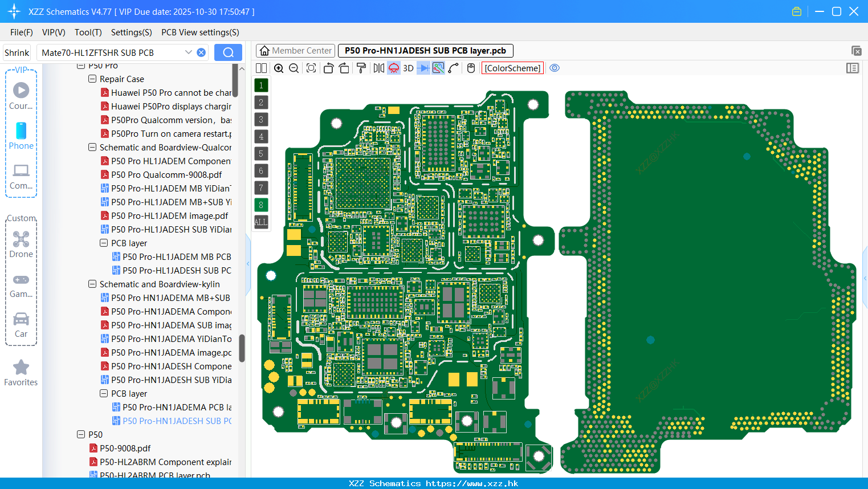Collapse the P50 tree node
This screenshot has height=489, width=868.
[81, 435]
